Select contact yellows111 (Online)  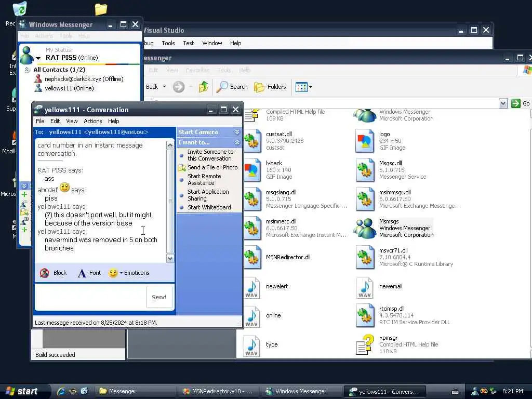point(69,88)
